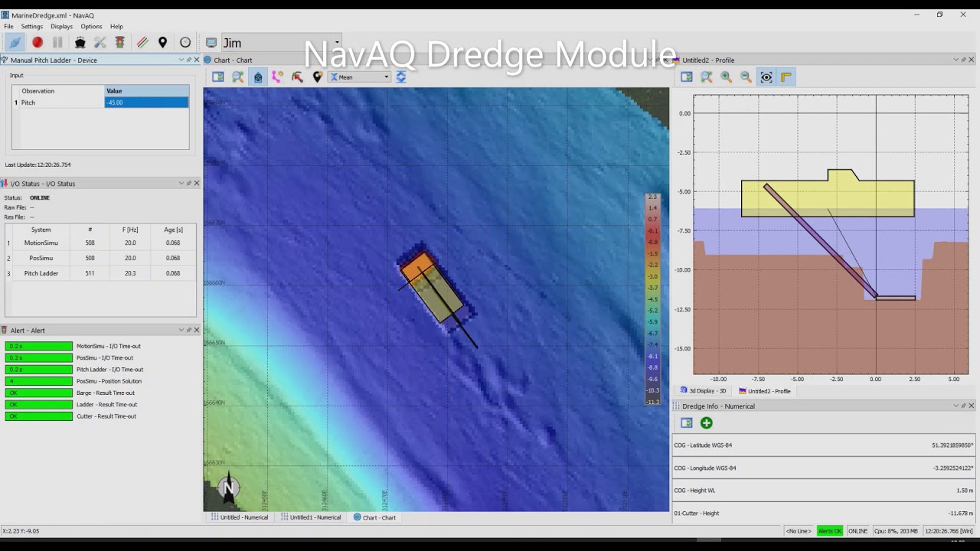Zoom out on the Profile view
Image resolution: width=980 pixels, height=551 pixels.
pos(746,77)
